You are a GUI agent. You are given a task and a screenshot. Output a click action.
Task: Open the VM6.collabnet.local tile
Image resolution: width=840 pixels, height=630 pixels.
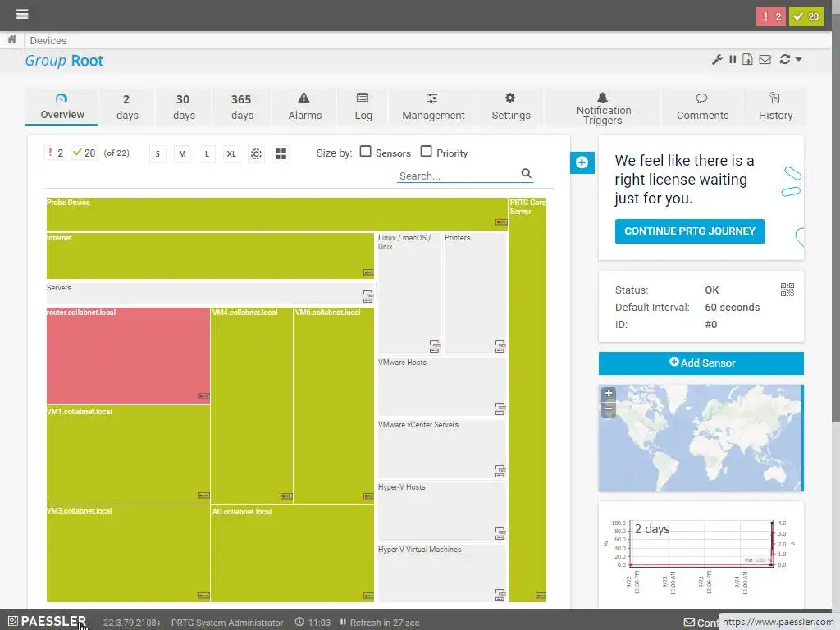(x=334, y=405)
